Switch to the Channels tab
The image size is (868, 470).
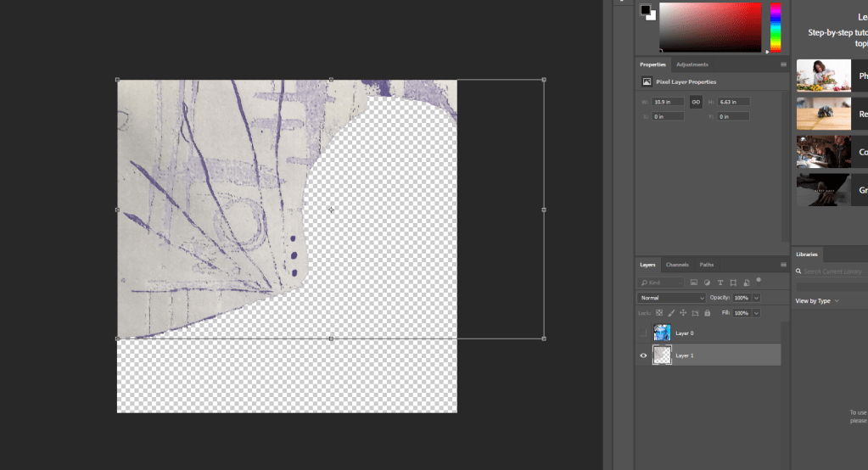point(677,265)
